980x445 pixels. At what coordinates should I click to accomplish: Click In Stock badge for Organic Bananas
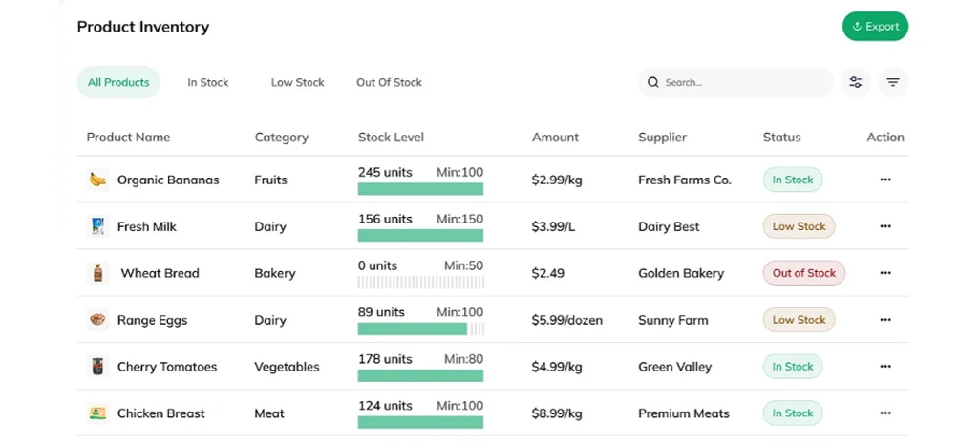pos(793,180)
